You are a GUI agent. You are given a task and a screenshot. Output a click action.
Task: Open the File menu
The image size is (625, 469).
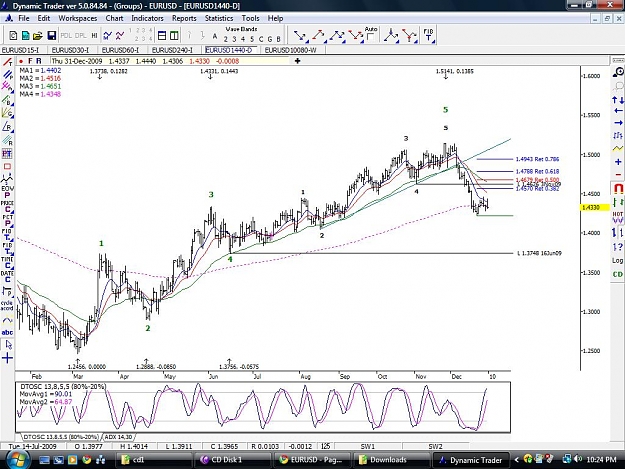coord(24,18)
